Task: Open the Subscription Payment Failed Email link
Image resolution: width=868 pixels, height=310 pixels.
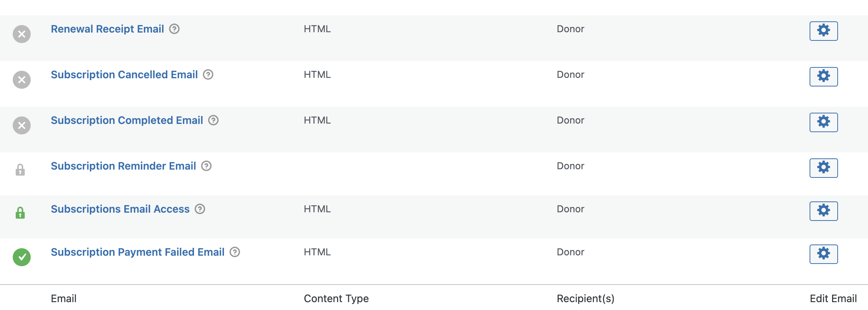Action: tap(137, 252)
